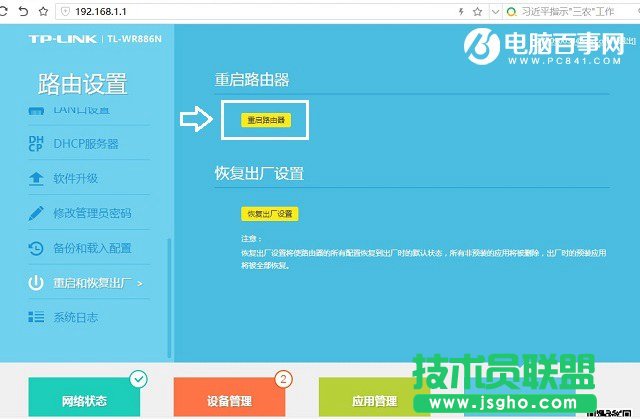Screen dimensions: 640x419
Task: Click the upload arrow icon for 软件升级
Action: 36,179
